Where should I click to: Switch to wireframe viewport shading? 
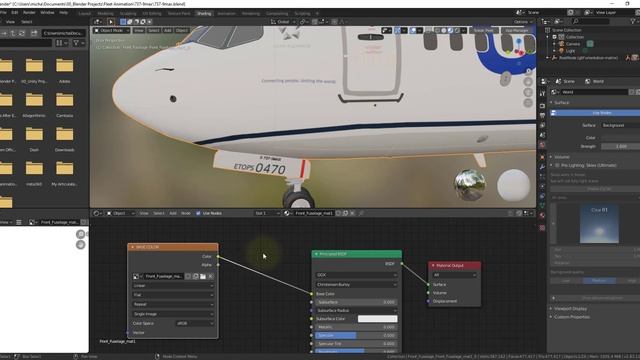438,30
